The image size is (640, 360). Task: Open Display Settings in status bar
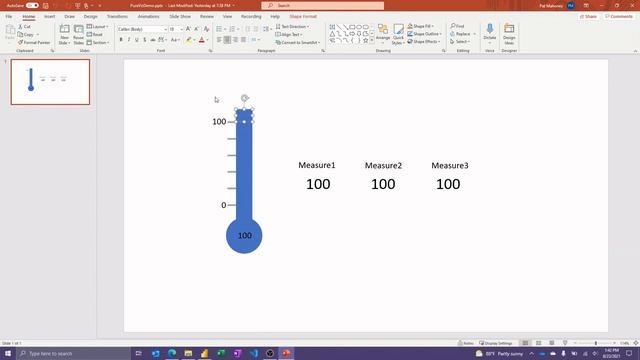(x=496, y=343)
